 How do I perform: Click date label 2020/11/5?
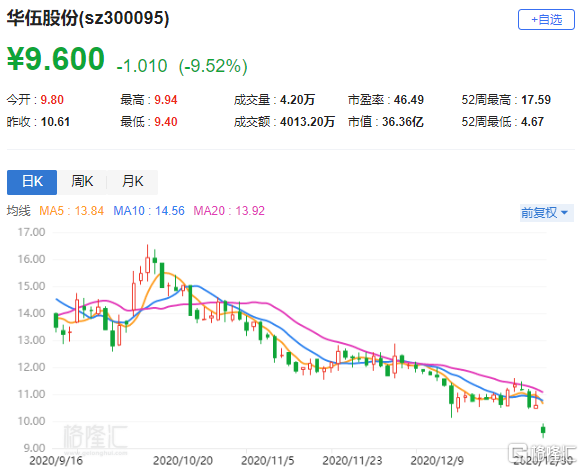point(268,461)
